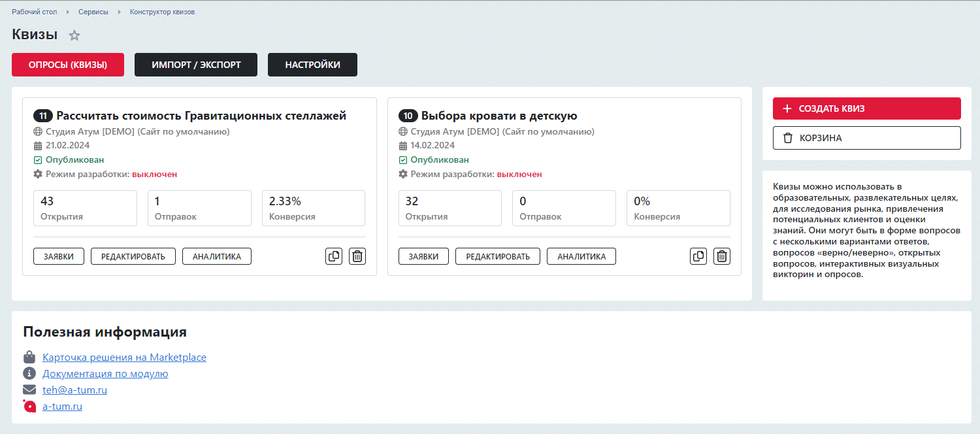
Task: Switch to Опросы (Квизы) tab
Action: [67, 65]
